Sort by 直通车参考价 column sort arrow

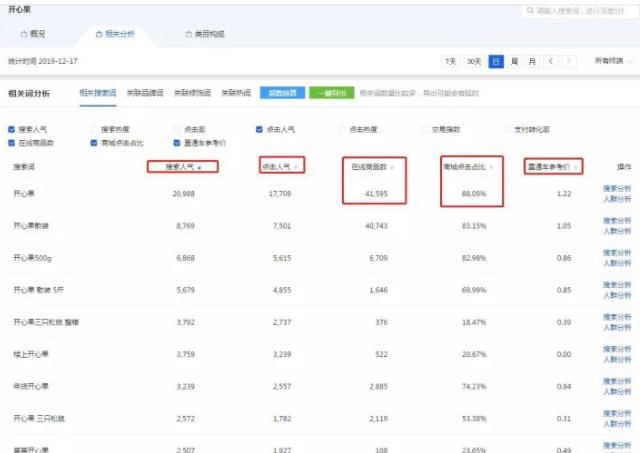(x=576, y=167)
